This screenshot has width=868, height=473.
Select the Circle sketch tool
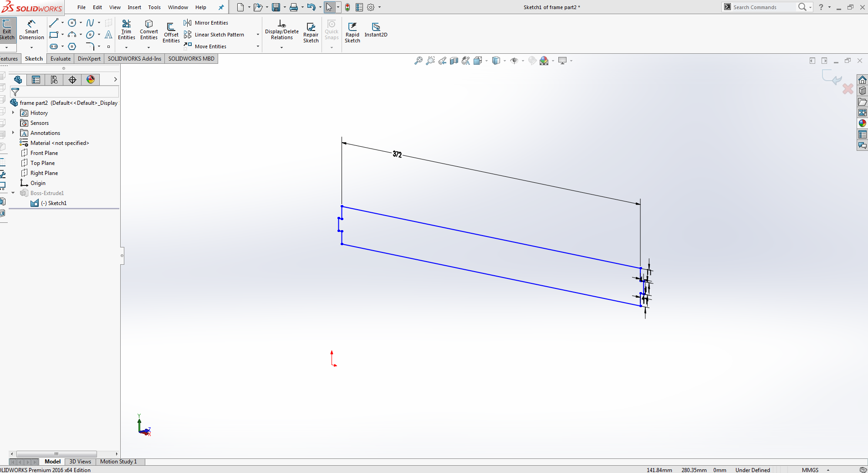(72, 23)
